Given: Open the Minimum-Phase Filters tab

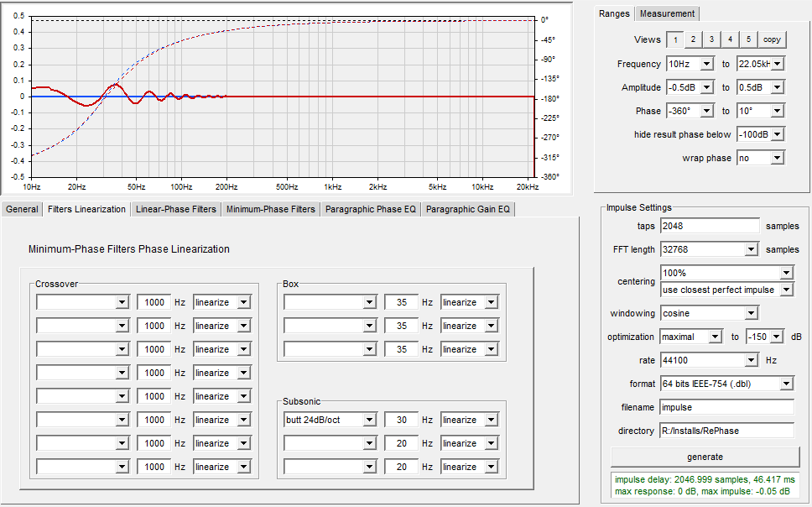Looking at the screenshot, I should [x=270, y=210].
